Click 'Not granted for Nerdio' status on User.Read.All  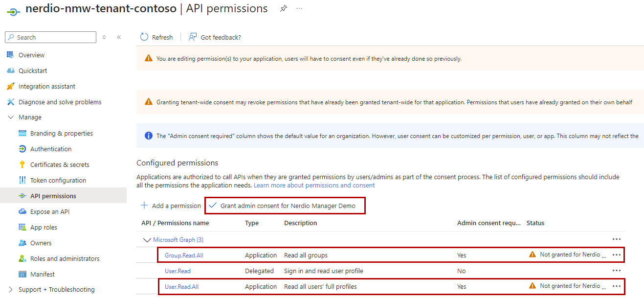[x=573, y=286]
